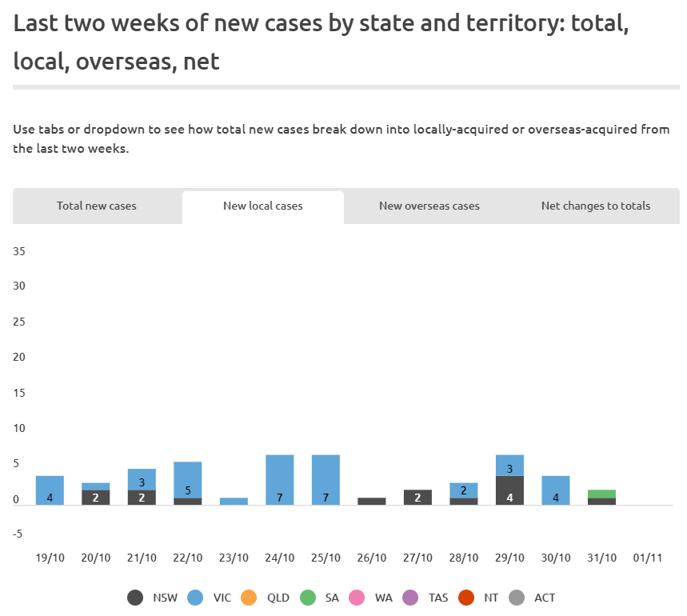Viewport: 687px width, 616px height.
Task: Click the VIC bar for 24/10
Action: (280, 479)
